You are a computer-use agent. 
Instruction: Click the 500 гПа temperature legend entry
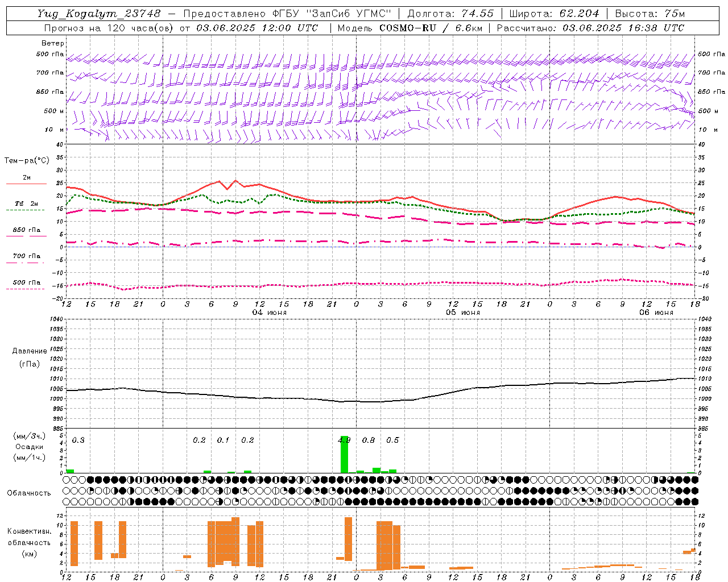(x=26, y=285)
